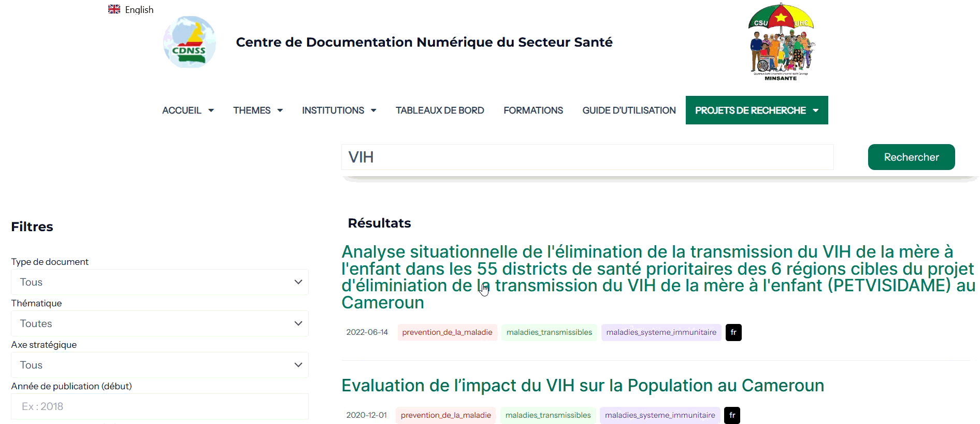Open GUIDE D'UTILISATION page
Image resolution: width=980 pixels, height=424 pixels.
(629, 110)
